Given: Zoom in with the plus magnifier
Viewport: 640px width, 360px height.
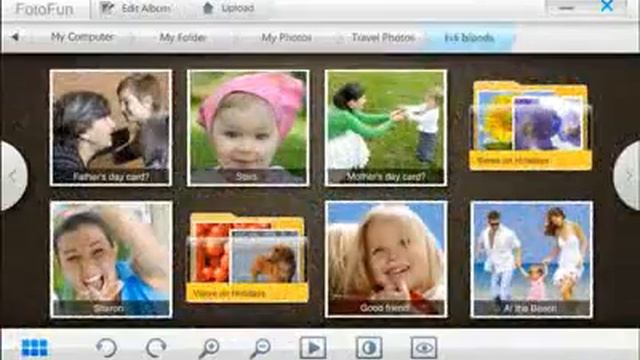Looking at the screenshot, I should pyautogui.click(x=209, y=348).
